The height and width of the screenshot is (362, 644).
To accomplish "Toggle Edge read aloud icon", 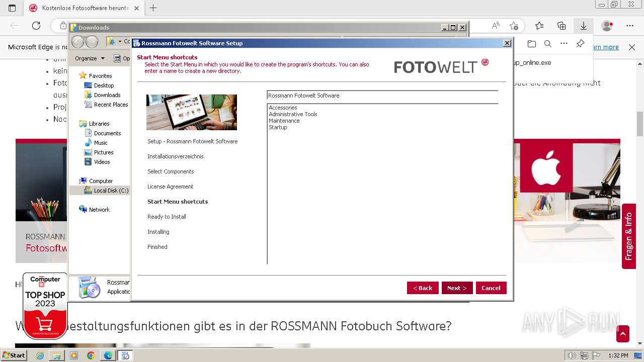I will click(x=496, y=26).
